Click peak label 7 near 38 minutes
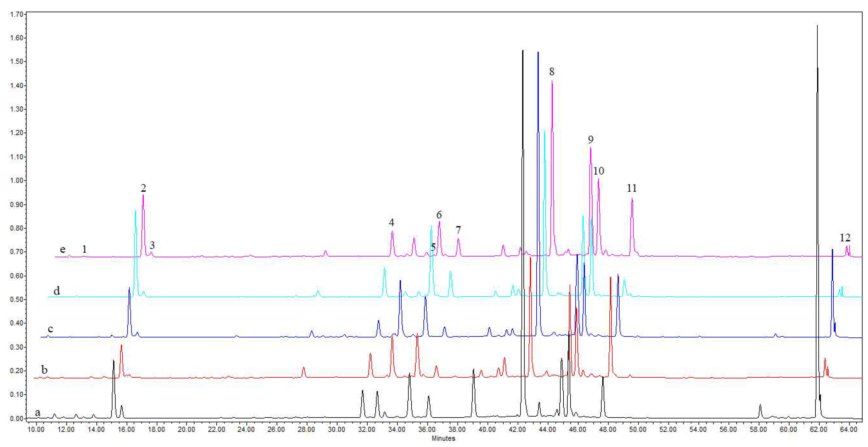The height and width of the screenshot is (447, 868). pos(458,230)
